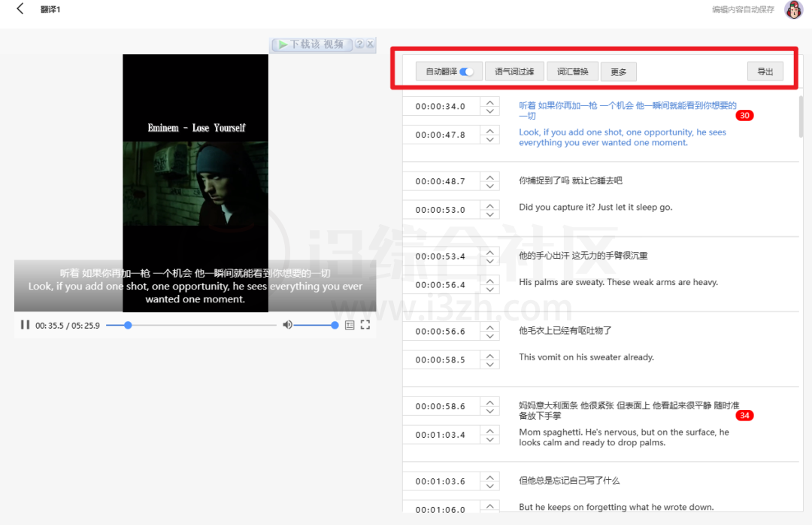Increase the 00:00:47.8 end time
This screenshot has height=525, width=812.
(490, 131)
